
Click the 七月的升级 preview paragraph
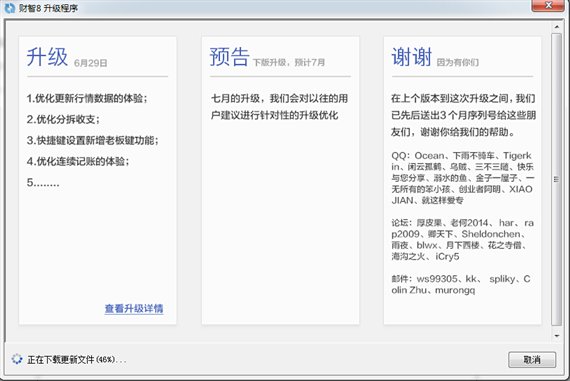pyautogui.click(x=279, y=107)
